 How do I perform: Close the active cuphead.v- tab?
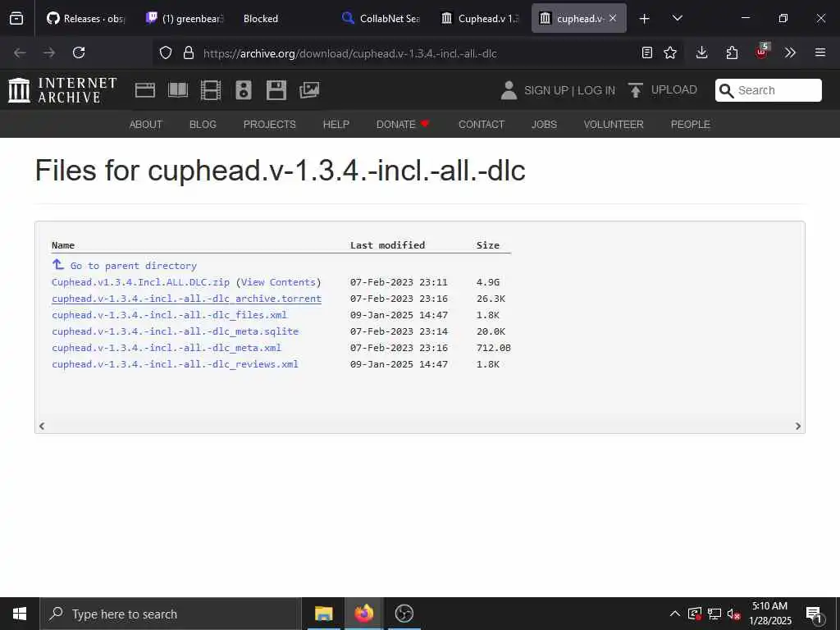[x=613, y=18]
